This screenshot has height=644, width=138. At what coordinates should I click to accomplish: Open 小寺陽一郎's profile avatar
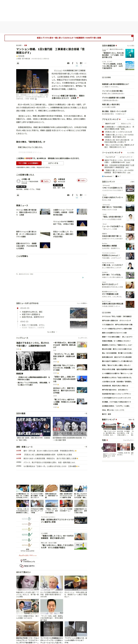18,181
